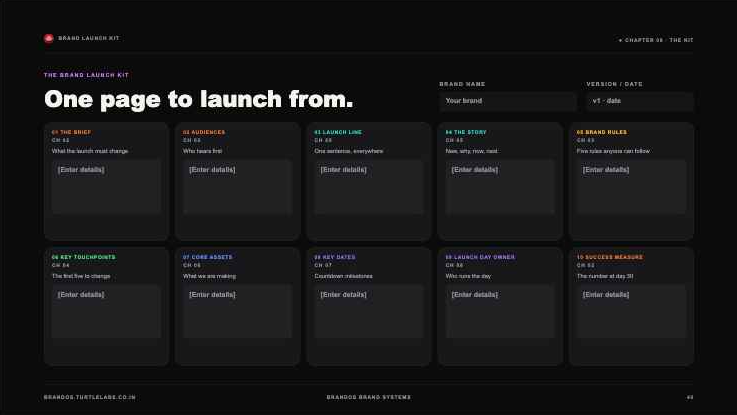737x415 pixels.
Task: Click the 'Who hears first' subtitle
Action: (203, 151)
